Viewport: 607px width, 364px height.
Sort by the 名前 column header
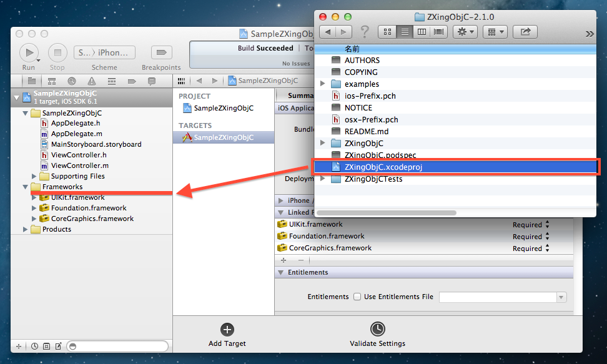[x=455, y=49]
